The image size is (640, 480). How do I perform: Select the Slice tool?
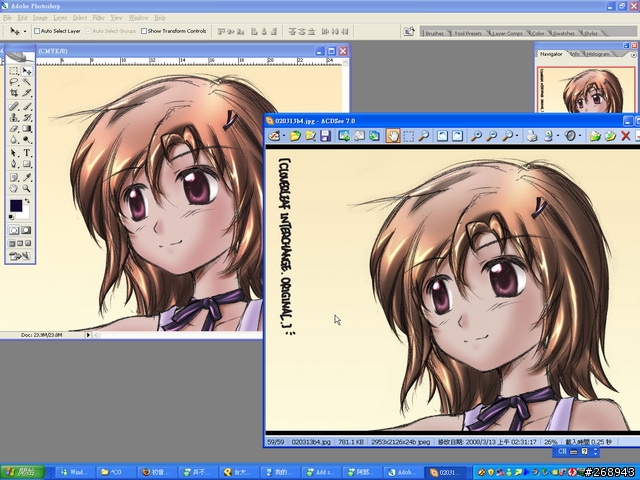(27, 93)
